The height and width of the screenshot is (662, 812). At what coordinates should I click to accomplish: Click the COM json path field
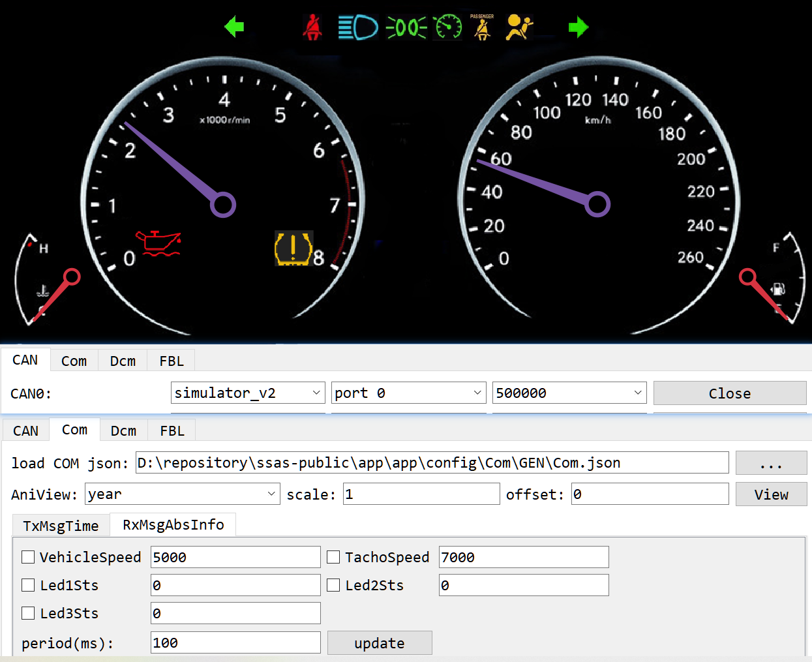click(x=432, y=462)
